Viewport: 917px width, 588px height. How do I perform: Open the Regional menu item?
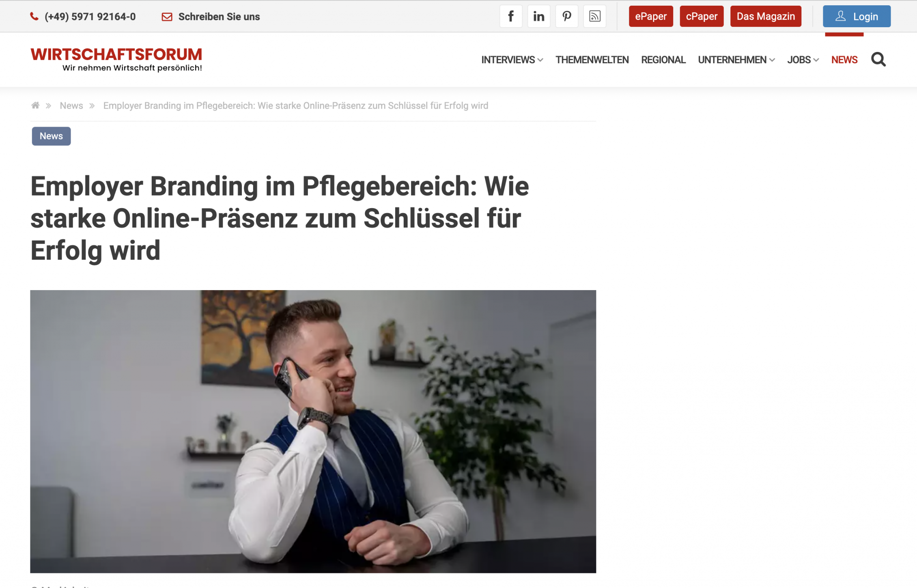pos(663,60)
